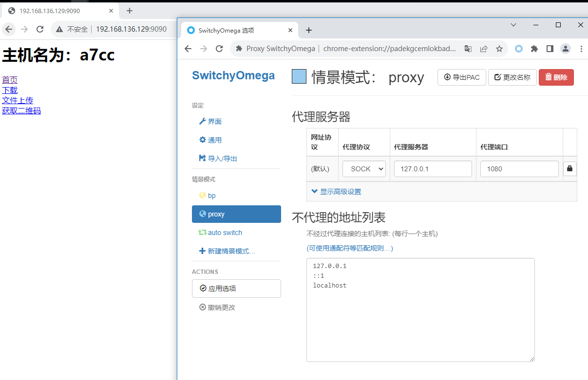Click the tab search chevron in the title bar
Screen dimensions: 588x380
513,24
